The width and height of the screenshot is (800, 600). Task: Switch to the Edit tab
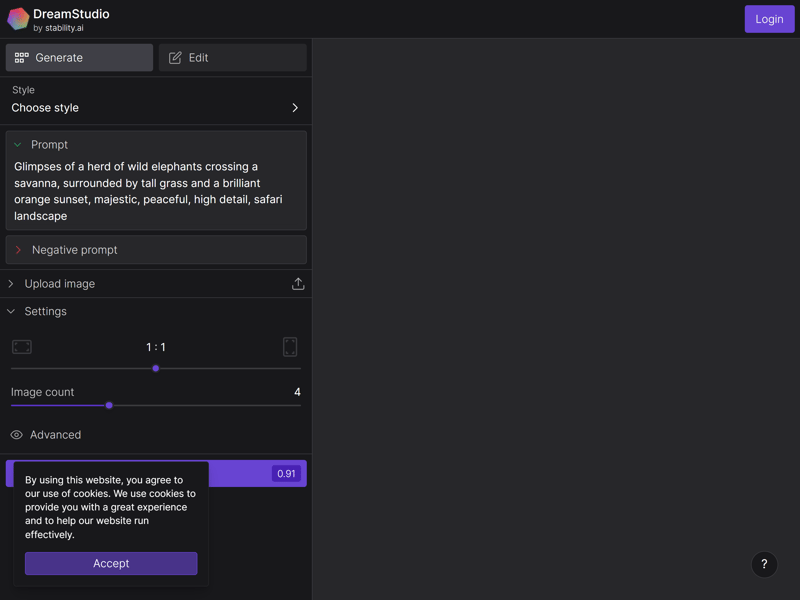click(x=233, y=58)
